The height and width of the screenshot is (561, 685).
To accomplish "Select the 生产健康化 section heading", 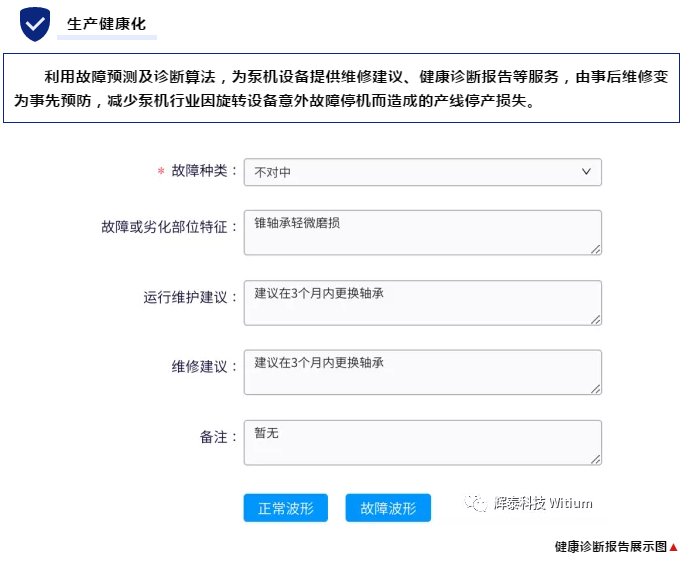I will pos(106,24).
